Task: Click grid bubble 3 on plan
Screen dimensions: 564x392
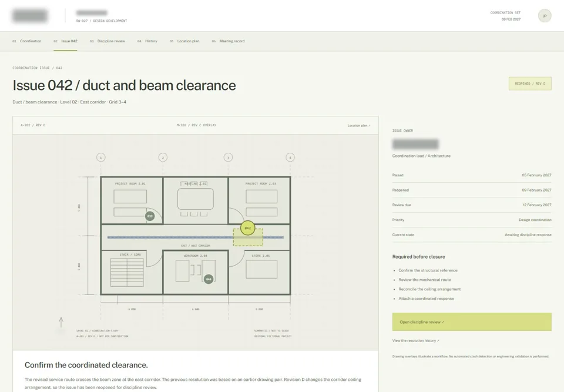Action: pyautogui.click(x=228, y=158)
